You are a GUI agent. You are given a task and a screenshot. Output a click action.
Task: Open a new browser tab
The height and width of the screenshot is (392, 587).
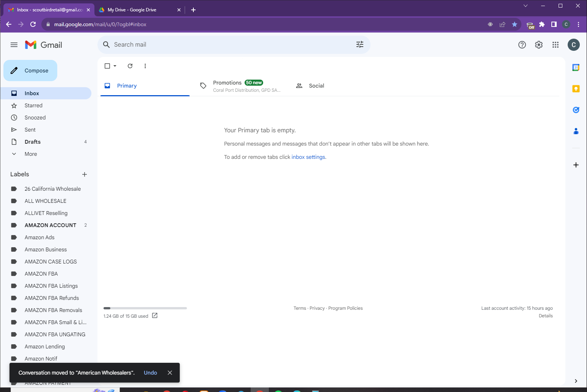point(193,10)
